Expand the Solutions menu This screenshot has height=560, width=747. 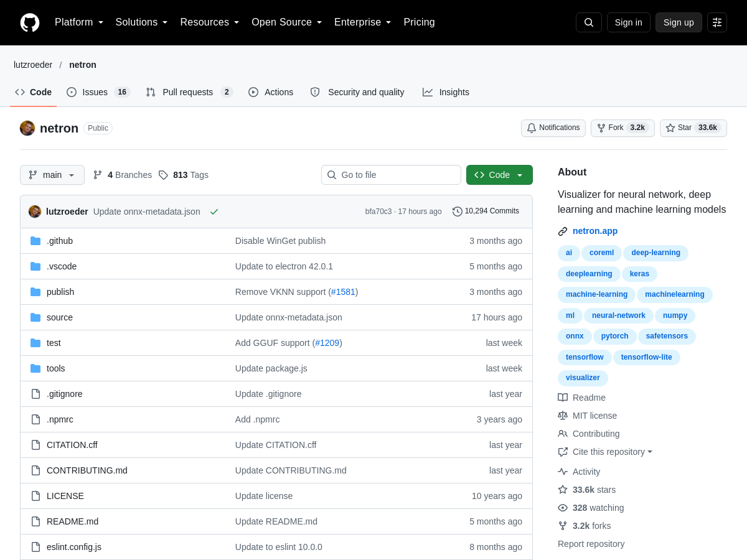[142, 22]
